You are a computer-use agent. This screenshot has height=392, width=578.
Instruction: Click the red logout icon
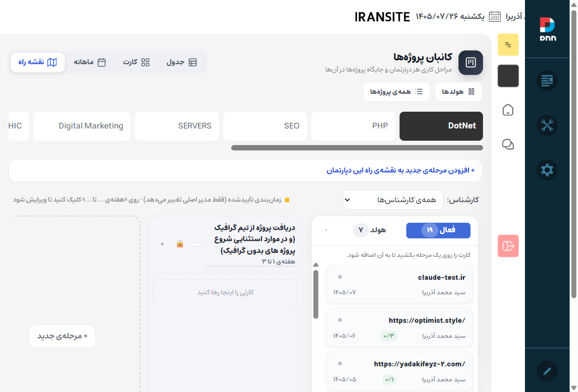[x=508, y=246]
